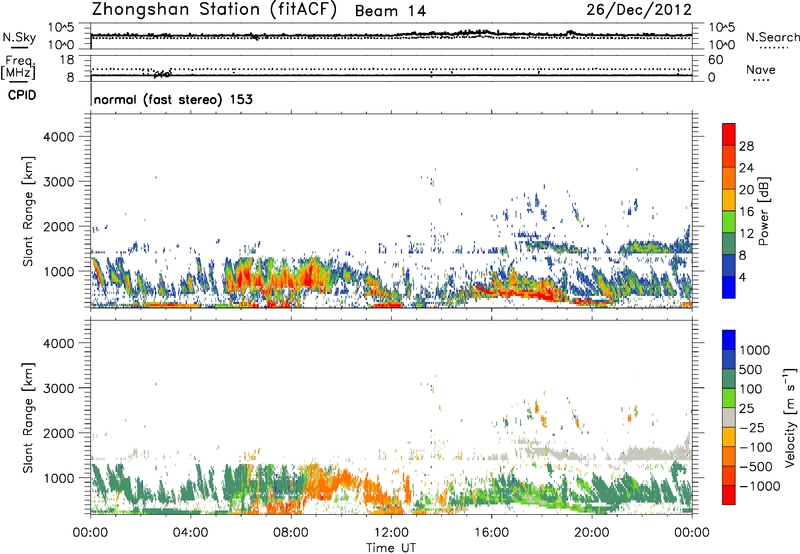This screenshot has width=800, height=554.
Task: Click the '20:00' time axis label
Action: pos(592,533)
